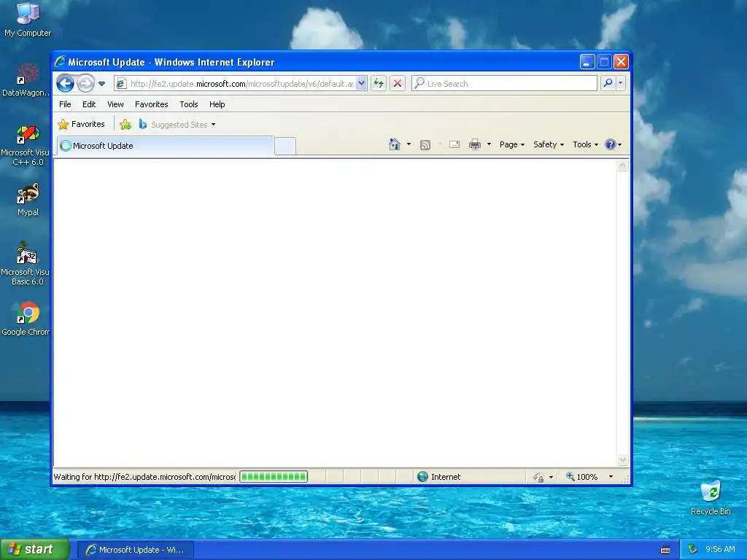The width and height of the screenshot is (747, 560).
Task: Select the DataWagon desktop shortcut
Action: click(26, 80)
